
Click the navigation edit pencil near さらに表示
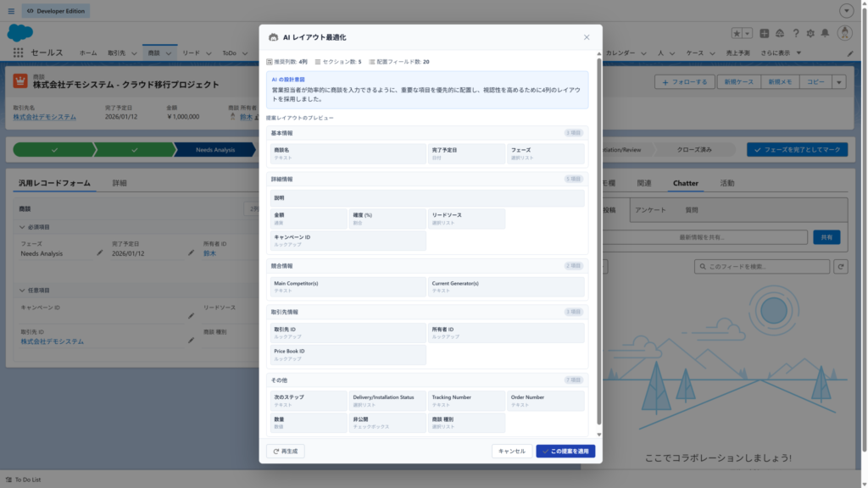coord(851,53)
